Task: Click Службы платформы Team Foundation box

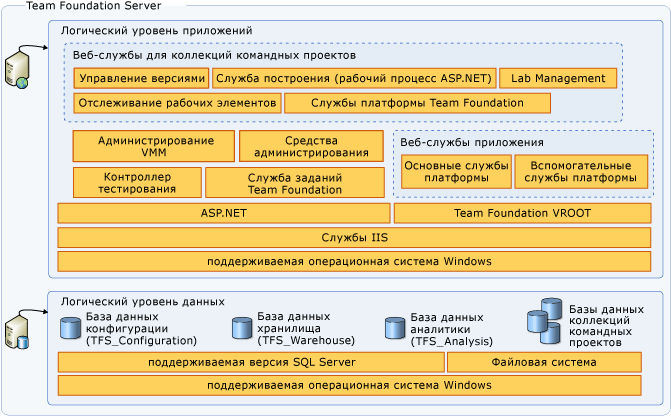Action: point(417,103)
